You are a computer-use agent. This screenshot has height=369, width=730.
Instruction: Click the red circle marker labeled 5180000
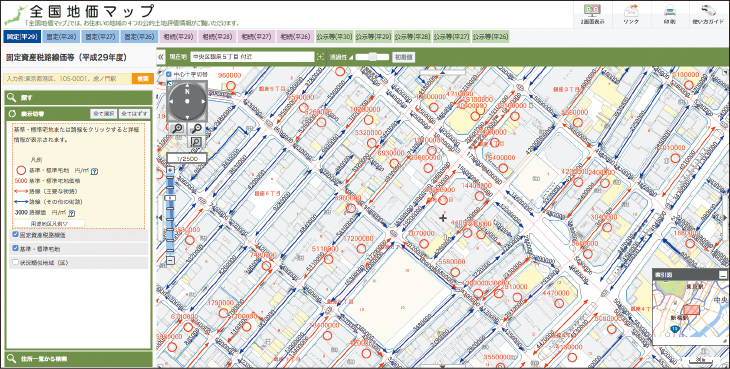[690, 85]
